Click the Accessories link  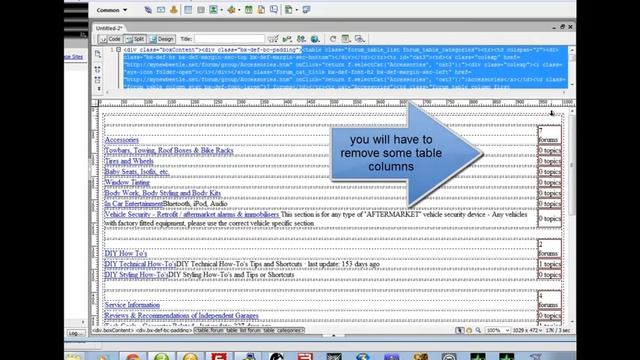click(122, 140)
